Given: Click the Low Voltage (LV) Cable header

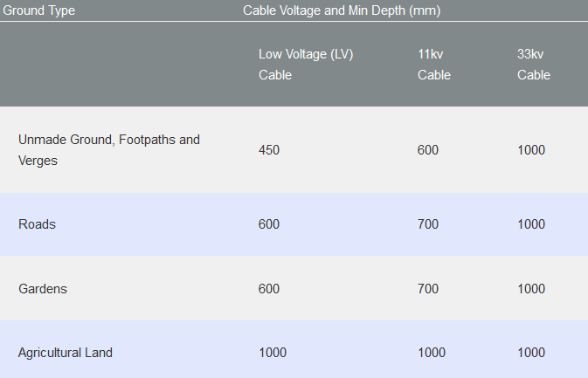Looking at the screenshot, I should click(306, 64).
